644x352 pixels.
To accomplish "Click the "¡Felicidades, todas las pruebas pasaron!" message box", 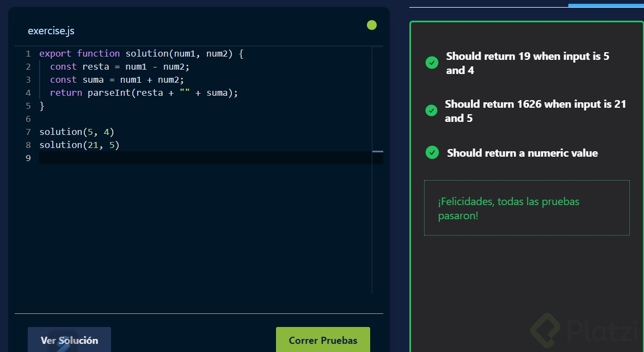I will (x=526, y=208).
